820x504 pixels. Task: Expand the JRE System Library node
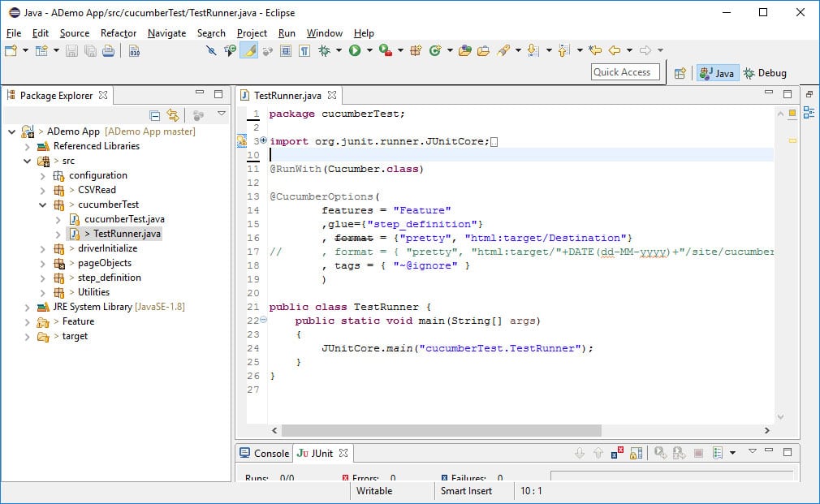(x=27, y=308)
